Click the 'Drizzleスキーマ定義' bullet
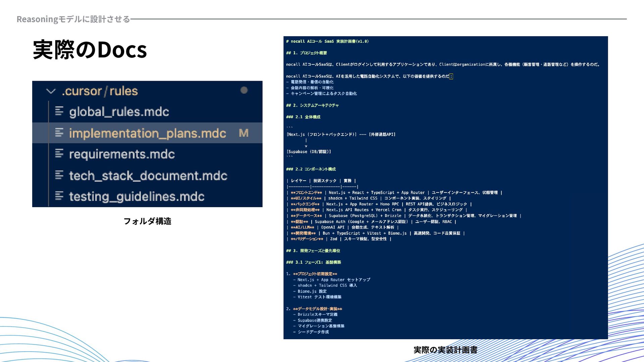644x362 pixels. (x=315, y=314)
